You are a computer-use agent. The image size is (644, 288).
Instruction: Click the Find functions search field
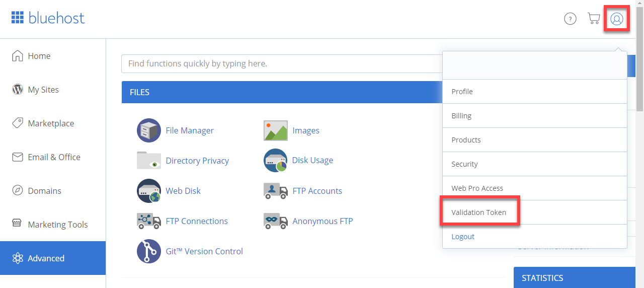click(x=282, y=63)
